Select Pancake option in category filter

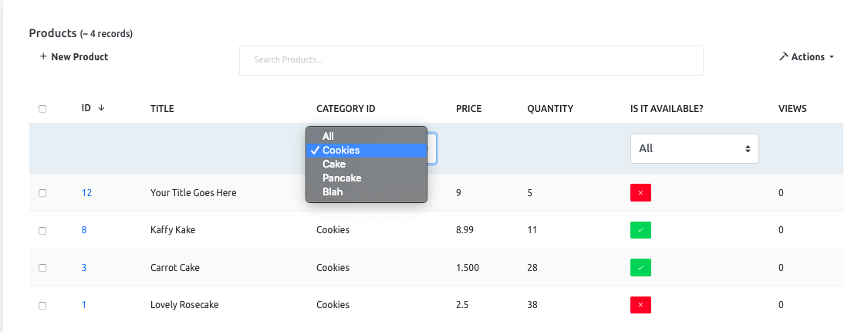[x=342, y=178]
